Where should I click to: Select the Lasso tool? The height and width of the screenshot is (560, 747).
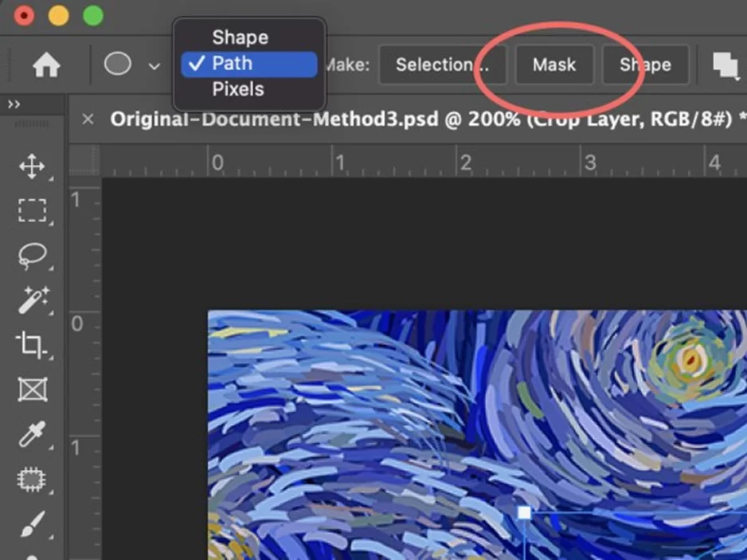click(x=32, y=256)
